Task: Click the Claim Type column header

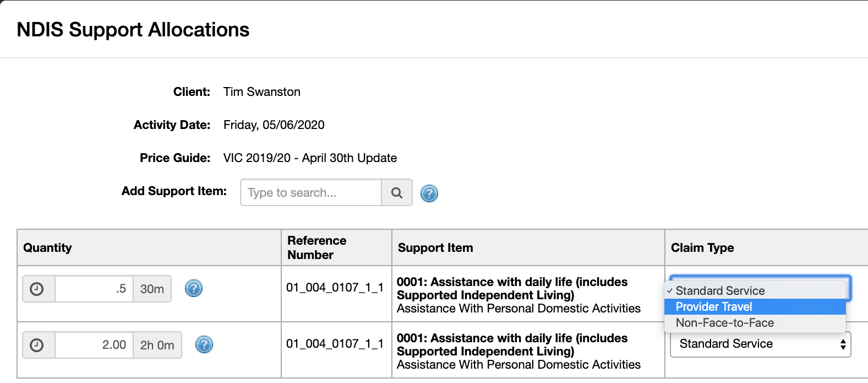Action: coord(702,247)
